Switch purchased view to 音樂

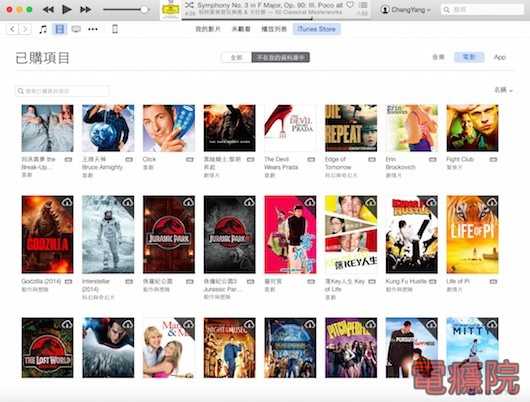tap(438, 57)
